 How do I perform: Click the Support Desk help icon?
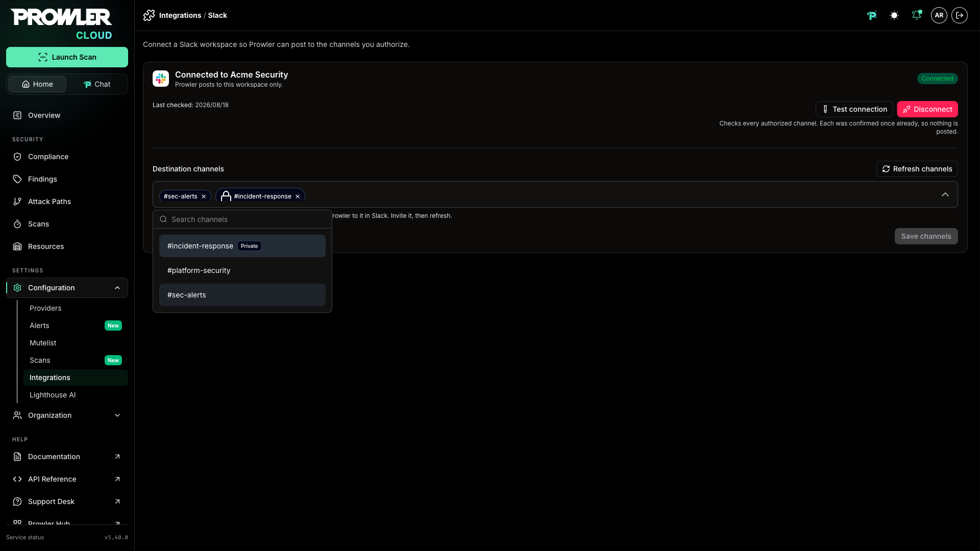pos(17,502)
